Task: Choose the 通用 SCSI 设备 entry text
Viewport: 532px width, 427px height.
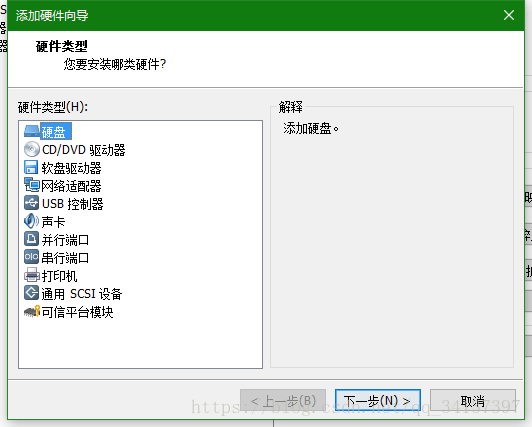Action: 82,294
